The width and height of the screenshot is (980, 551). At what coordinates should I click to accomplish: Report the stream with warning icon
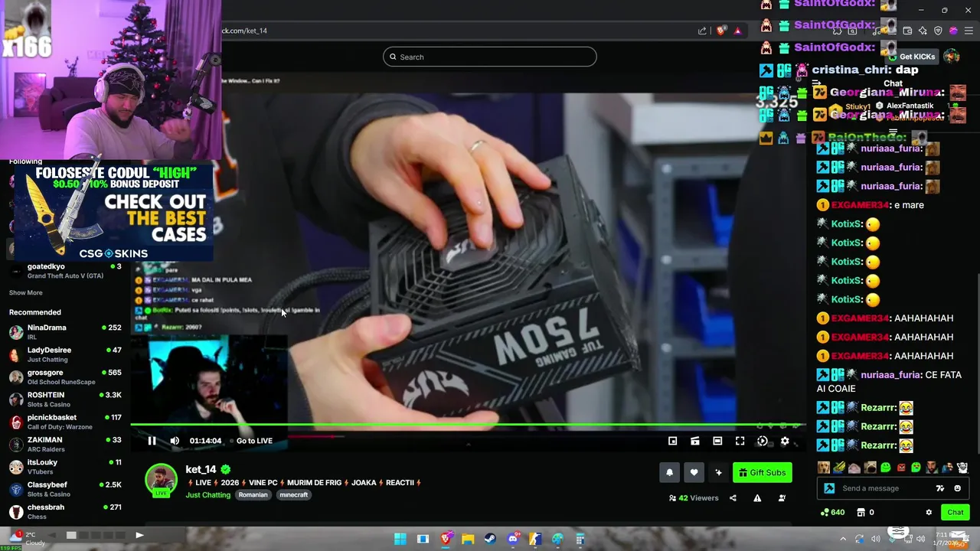coord(757,498)
